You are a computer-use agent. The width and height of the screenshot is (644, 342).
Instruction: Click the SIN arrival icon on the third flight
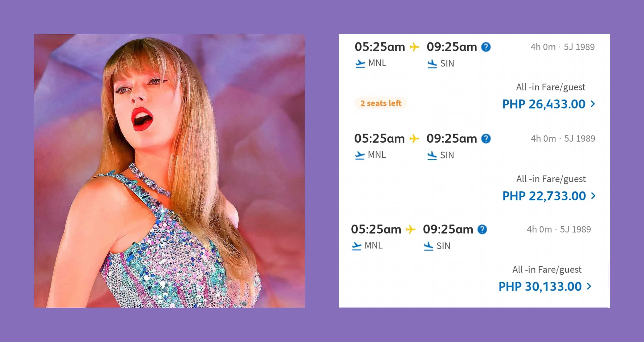(x=429, y=246)
